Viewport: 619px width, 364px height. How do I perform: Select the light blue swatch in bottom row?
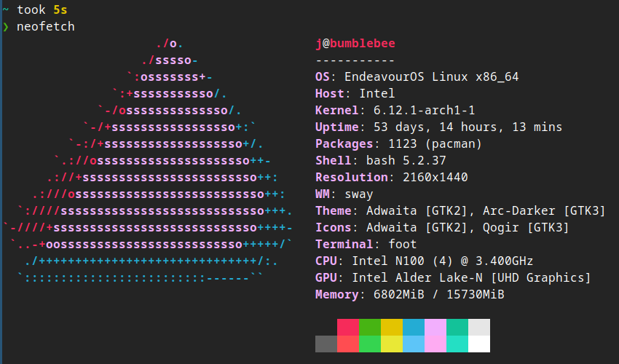coord(414,344)
